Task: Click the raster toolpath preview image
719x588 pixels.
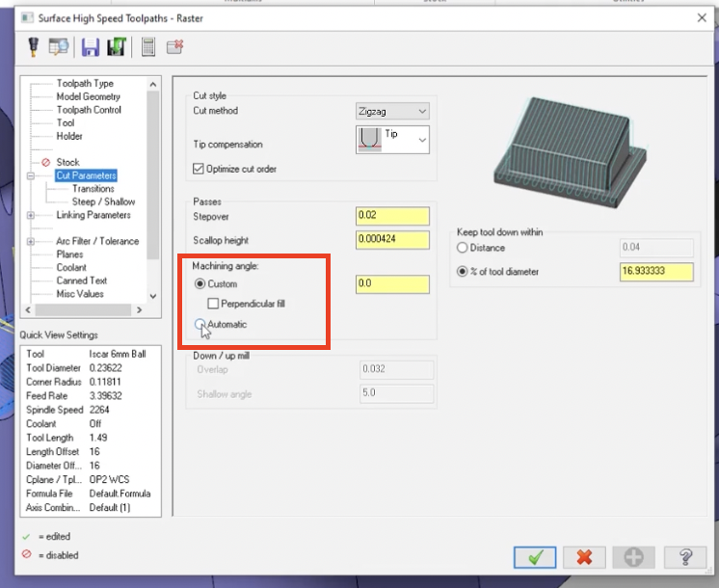Action: tap(570, 152)
